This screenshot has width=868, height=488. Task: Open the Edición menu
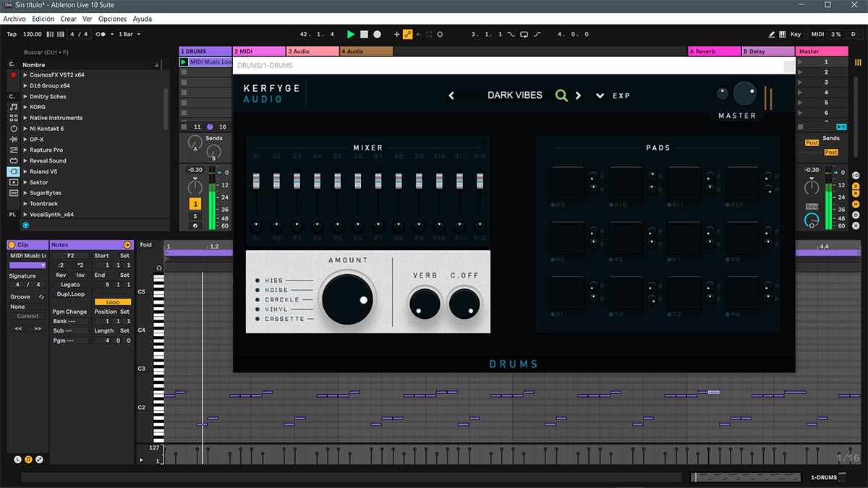[43, 19]
